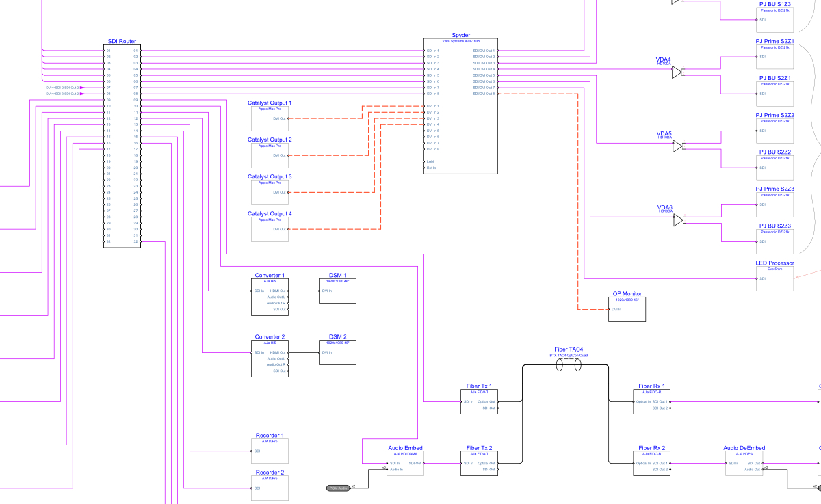Click the VDA4 amplifier triangle symbol
The height and width of the screenshot is (504, 821).
[x=677, y=72]
